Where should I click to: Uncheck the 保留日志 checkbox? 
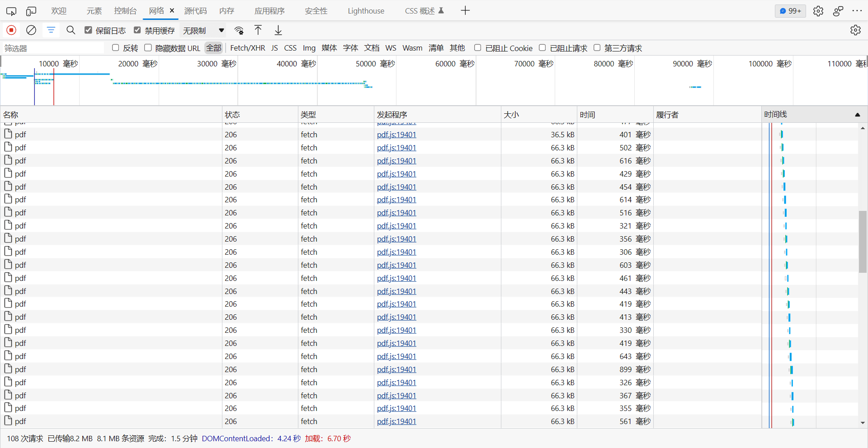(x=89, y=30)
